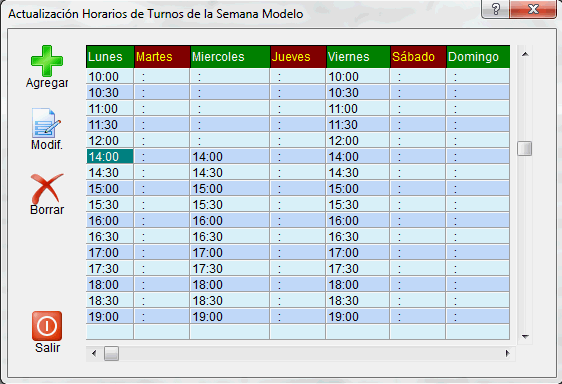
Task: Click the vertical scrollbar down arrow
Action: coord(525,336)
